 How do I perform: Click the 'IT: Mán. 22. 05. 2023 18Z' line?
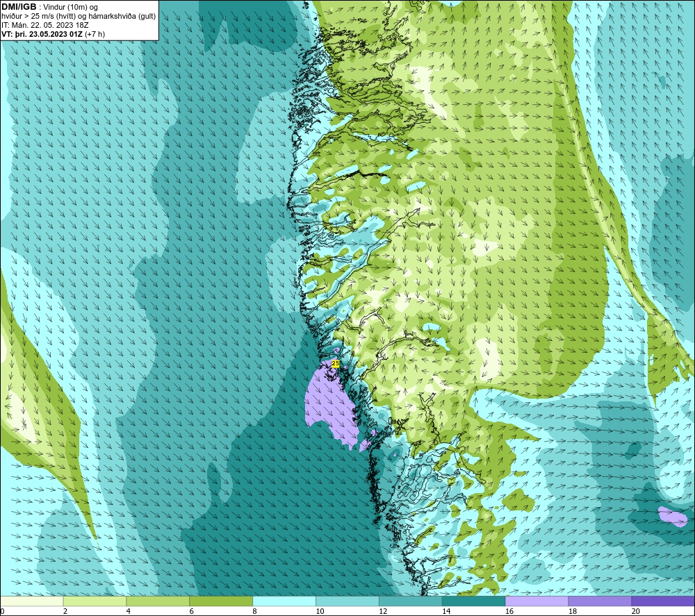(x=44, y=25)
